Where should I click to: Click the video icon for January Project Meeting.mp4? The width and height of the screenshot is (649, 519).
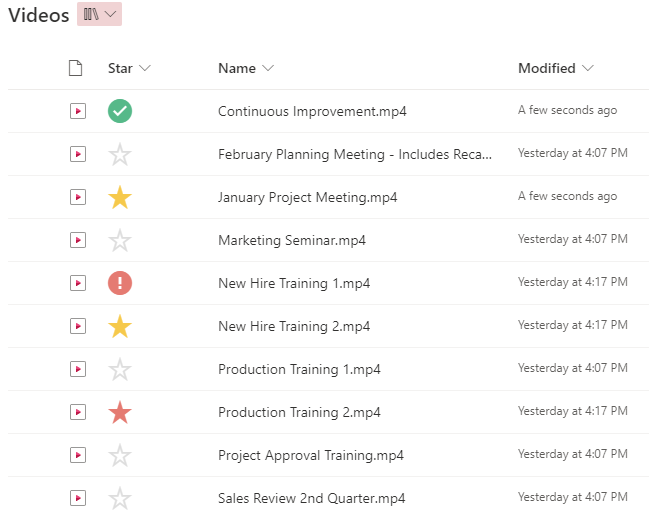[78, 197]
